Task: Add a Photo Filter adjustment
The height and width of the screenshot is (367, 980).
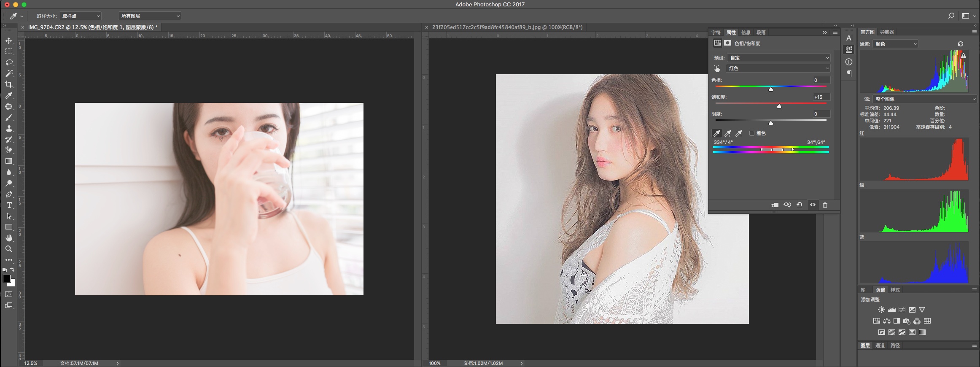Action: [x=907, y=321]
